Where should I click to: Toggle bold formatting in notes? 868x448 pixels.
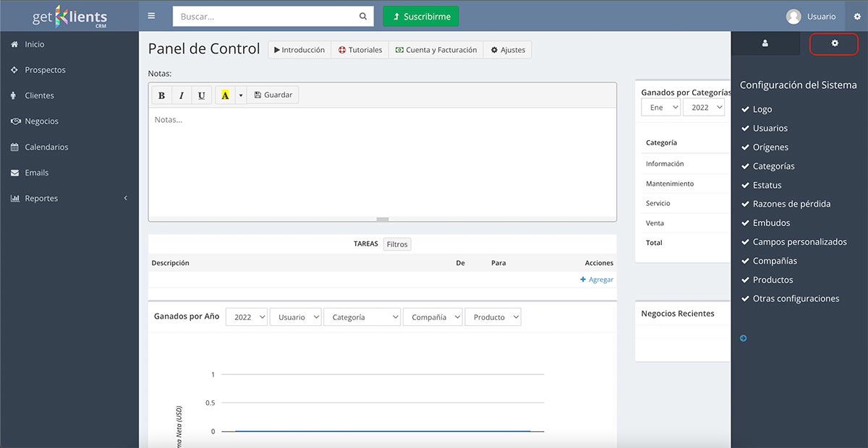(161, 95)
